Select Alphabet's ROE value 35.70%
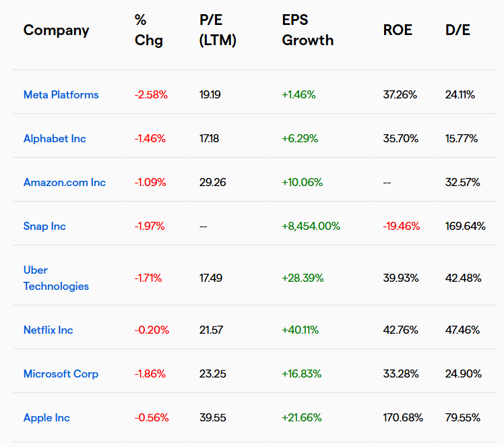 click(x=401, y=139)
